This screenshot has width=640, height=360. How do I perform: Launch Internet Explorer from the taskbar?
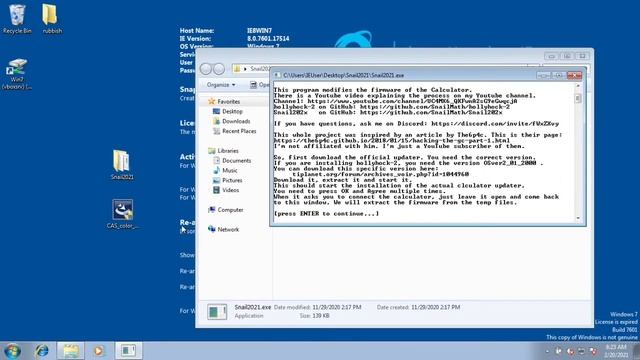click(42, 351)
